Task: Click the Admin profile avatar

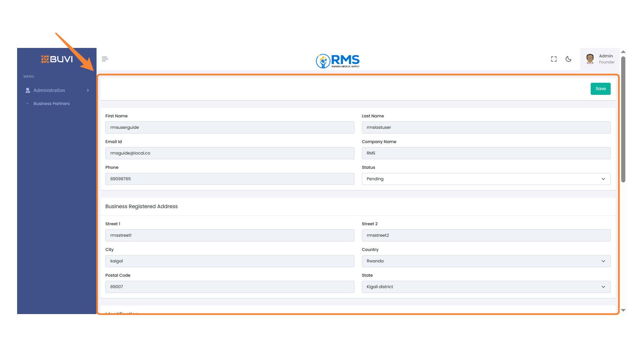Action: (x=589, y=59)
